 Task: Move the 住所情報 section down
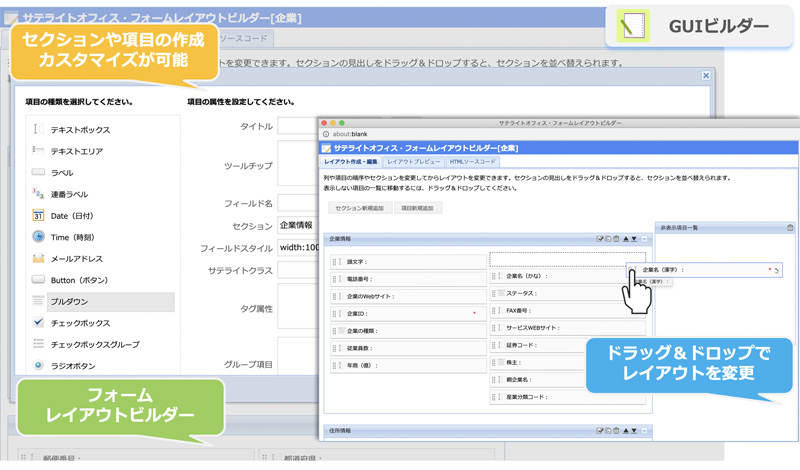click(634, 431)
